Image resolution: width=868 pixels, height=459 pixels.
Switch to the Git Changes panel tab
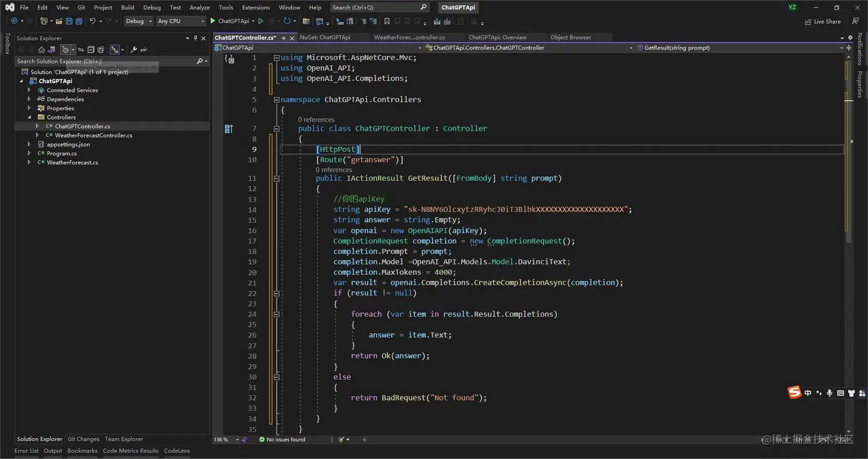point(83,439)
